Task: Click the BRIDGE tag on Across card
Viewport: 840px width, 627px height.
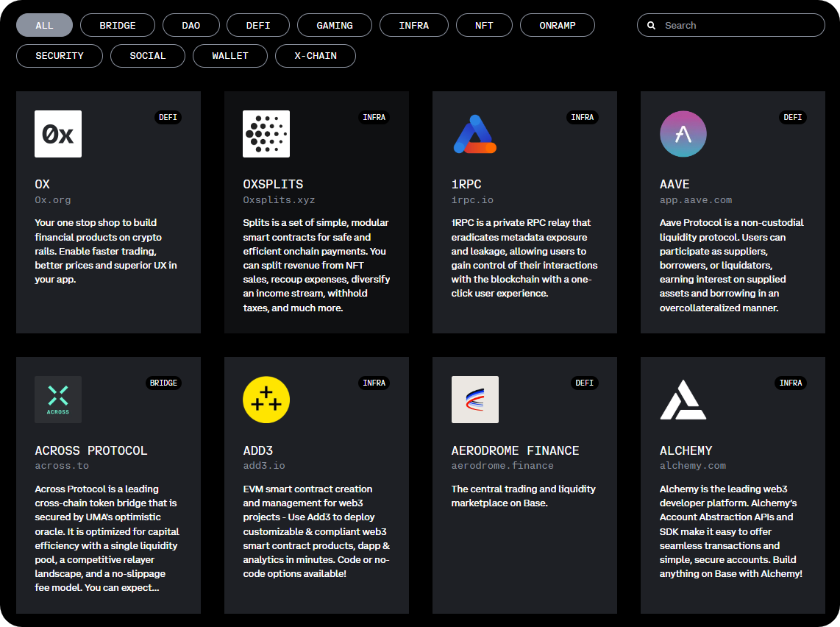Action: (163, 383)
